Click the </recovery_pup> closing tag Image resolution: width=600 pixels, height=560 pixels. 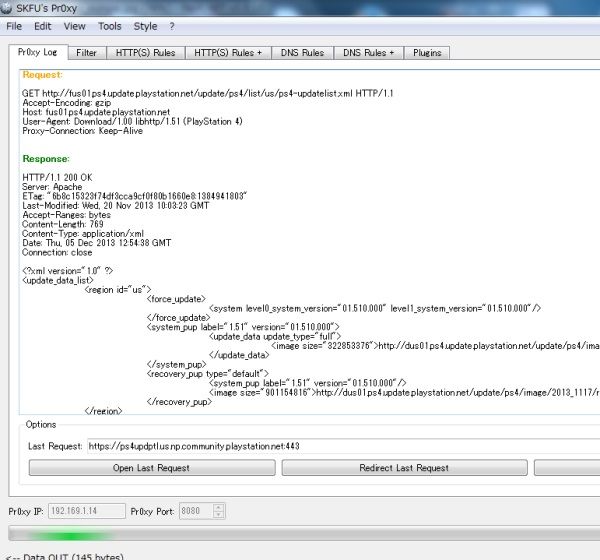click(x=179, y=402)
